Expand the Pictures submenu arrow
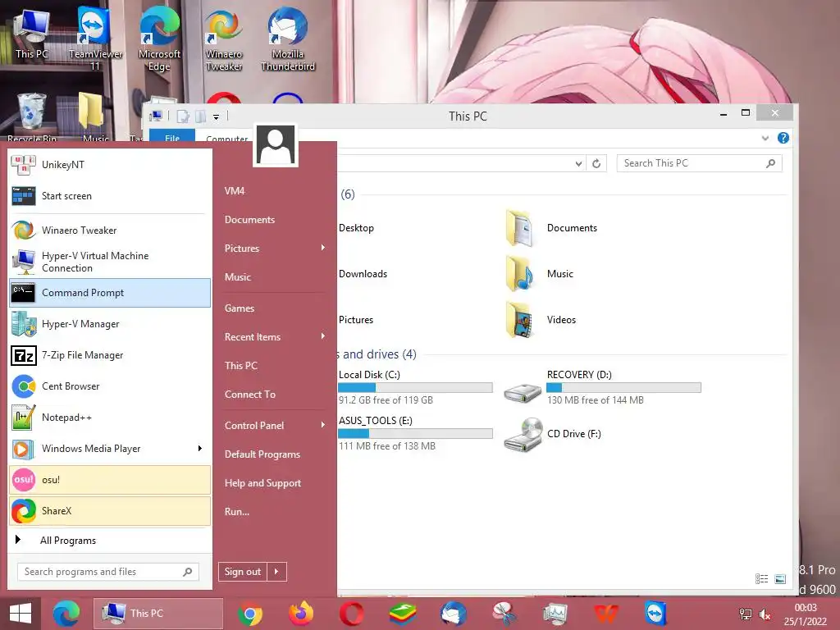 [x=323, y=248]
